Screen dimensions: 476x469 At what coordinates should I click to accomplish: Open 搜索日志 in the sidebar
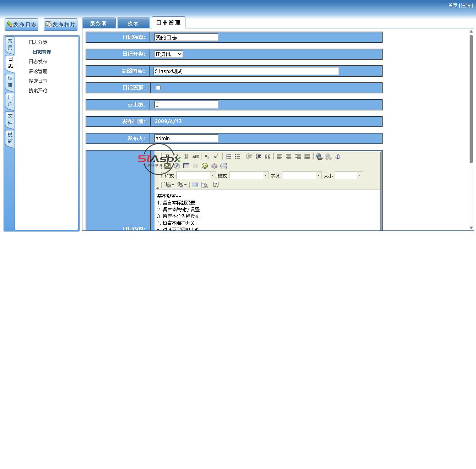click(38, 81)
